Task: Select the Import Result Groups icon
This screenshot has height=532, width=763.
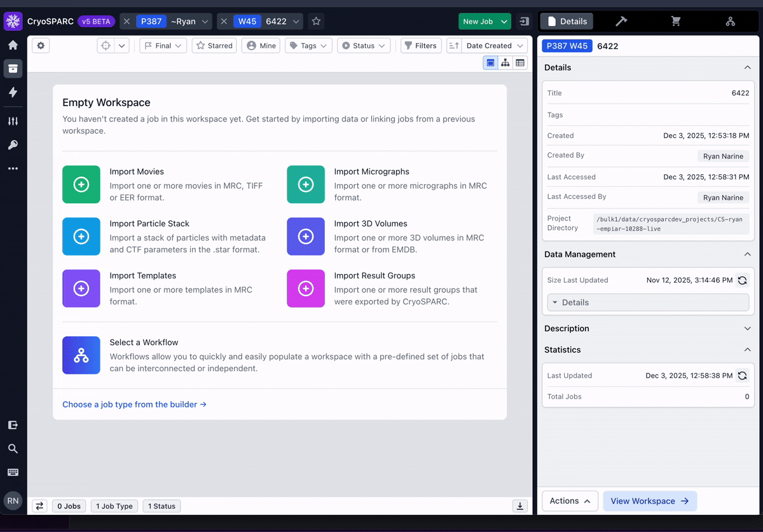Action: [x=306, y=289]
